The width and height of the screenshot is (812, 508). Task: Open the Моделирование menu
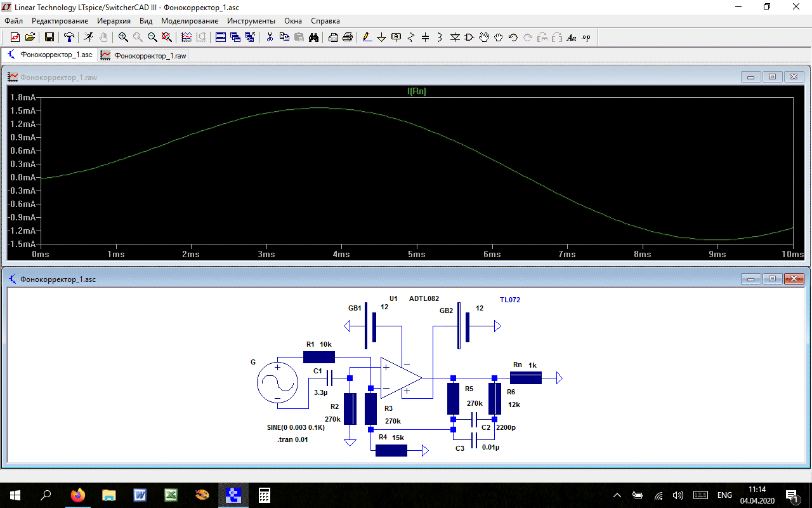190,21
